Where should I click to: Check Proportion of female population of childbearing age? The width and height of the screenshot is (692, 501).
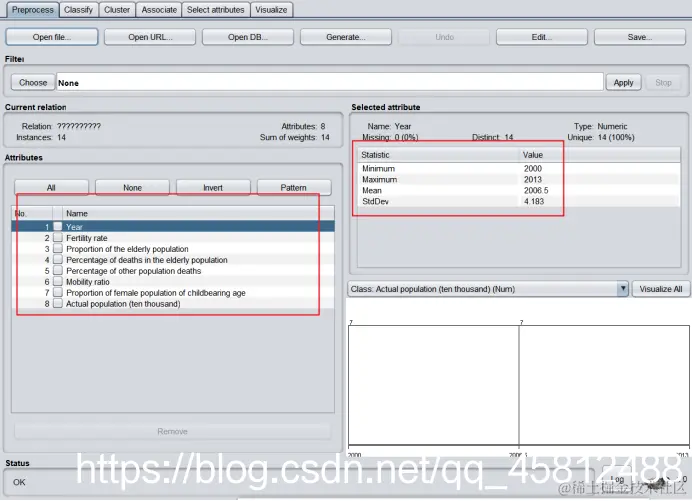[58, 293]
